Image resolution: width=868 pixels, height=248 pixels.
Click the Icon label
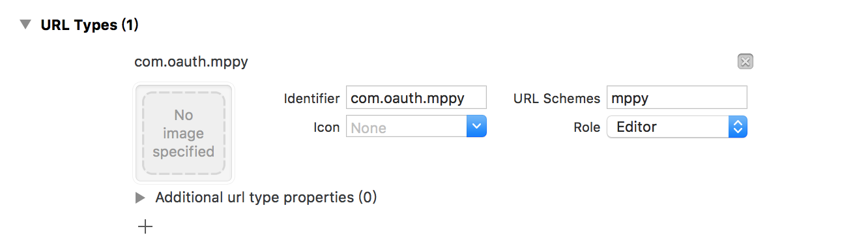click(x=326, y=127)
